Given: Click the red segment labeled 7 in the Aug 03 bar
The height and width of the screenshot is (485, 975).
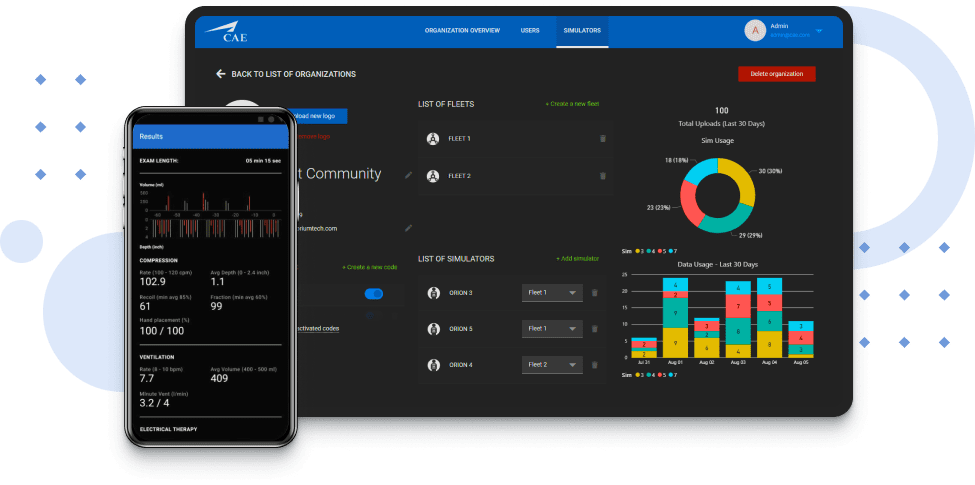Looking at the screenshot, I should [738, 306].
